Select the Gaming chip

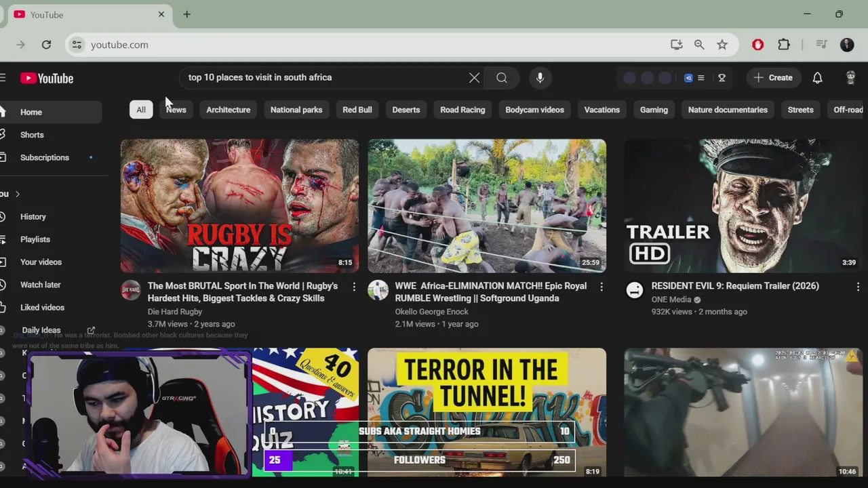pos(654,110)
